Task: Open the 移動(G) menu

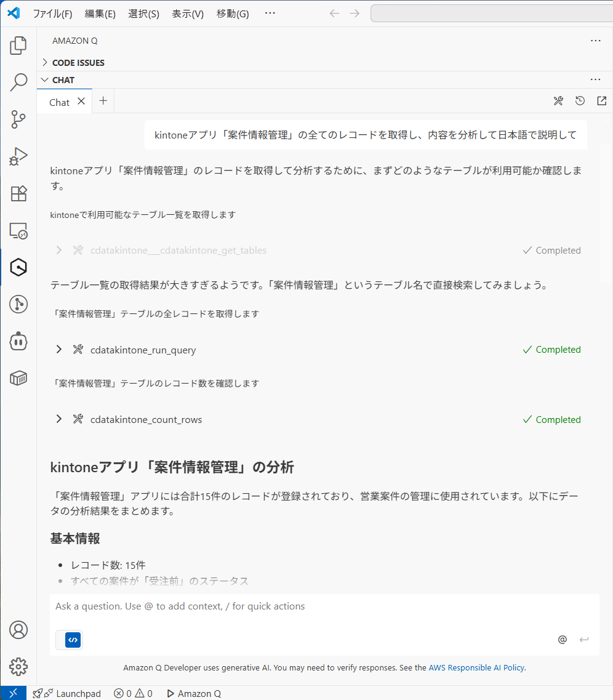Action: click(233, 14)
